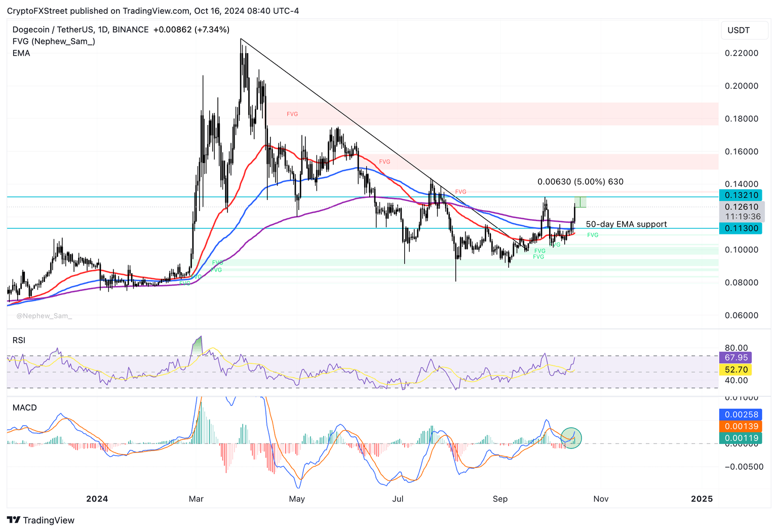Click the 0.13210 cyan price tag

[x=741, y=195]
